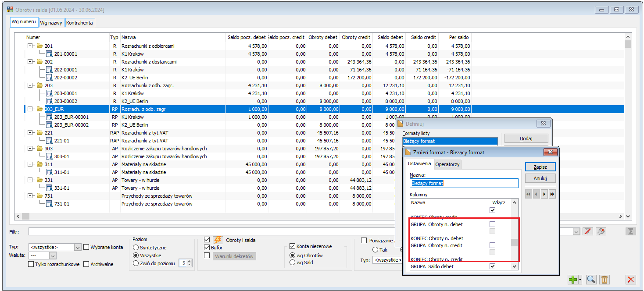Click the folder icon of account 201

click(39, 46)
